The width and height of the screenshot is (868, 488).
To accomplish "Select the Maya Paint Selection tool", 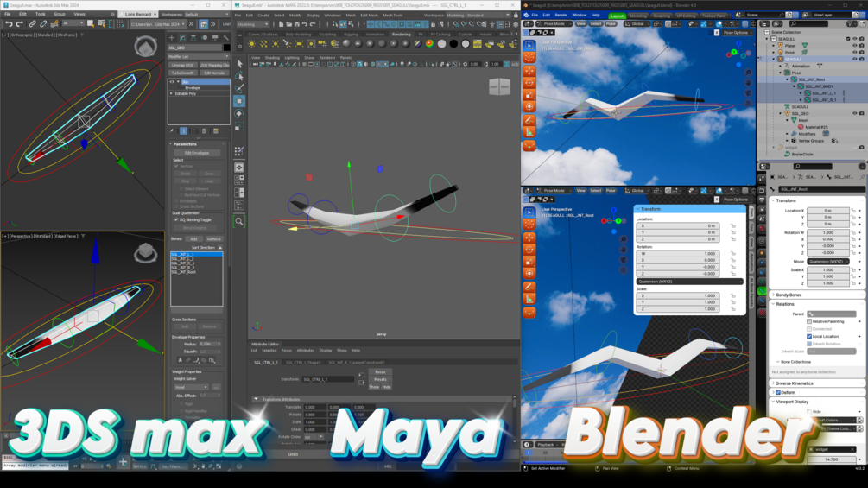I will [239, 88].
